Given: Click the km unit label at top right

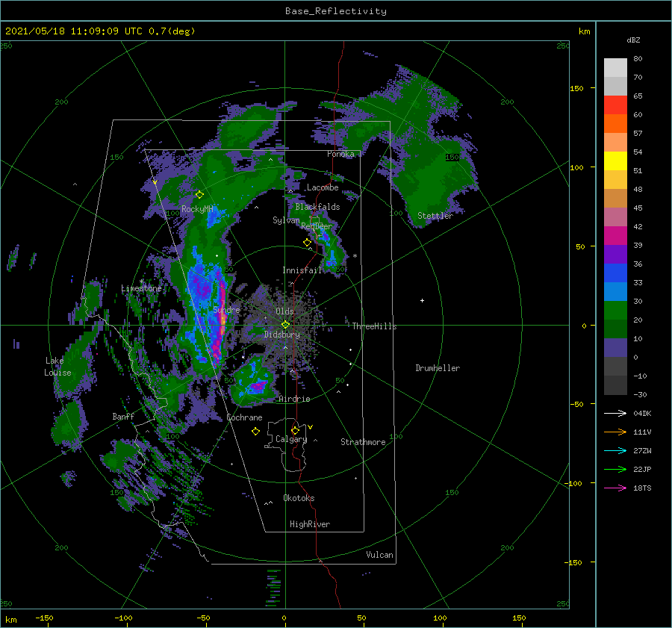Looking at the screenshot, I should pos(584,31).
